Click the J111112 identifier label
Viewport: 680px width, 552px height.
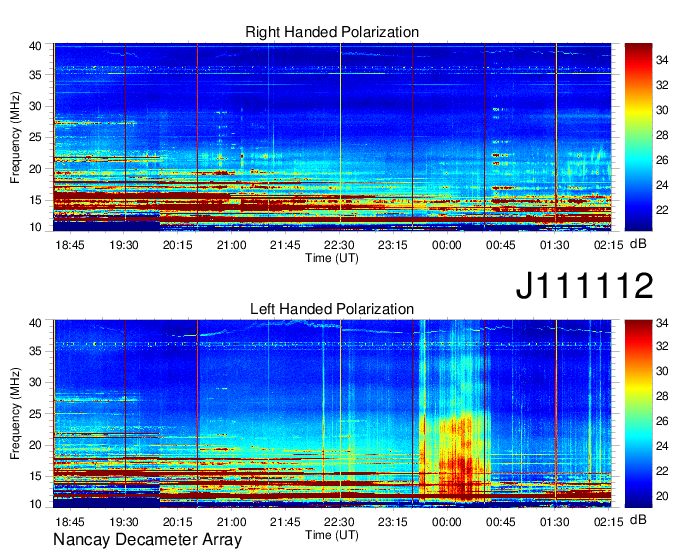point(584,286)
